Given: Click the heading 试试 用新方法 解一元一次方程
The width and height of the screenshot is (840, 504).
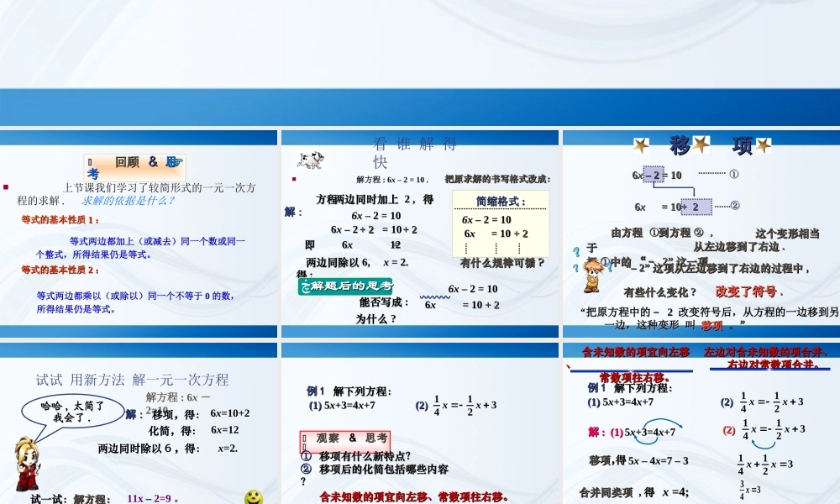Looking at the screenshot, I should [133, 380].
